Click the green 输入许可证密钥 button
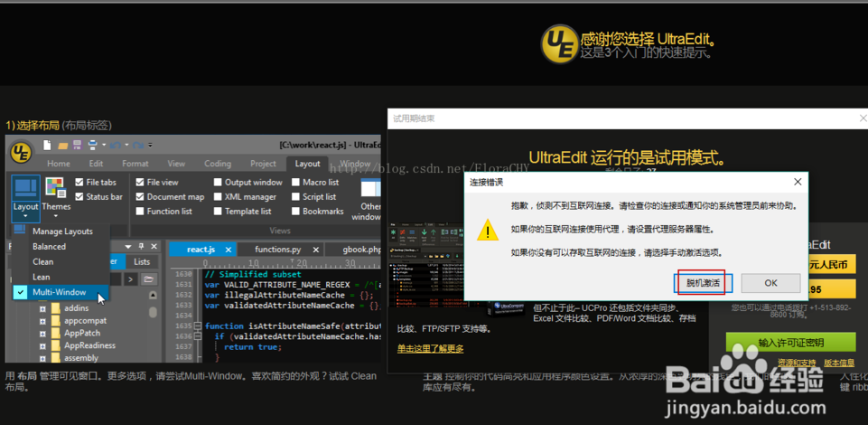Viewport: 868px width, 425px height. point(791,343)
